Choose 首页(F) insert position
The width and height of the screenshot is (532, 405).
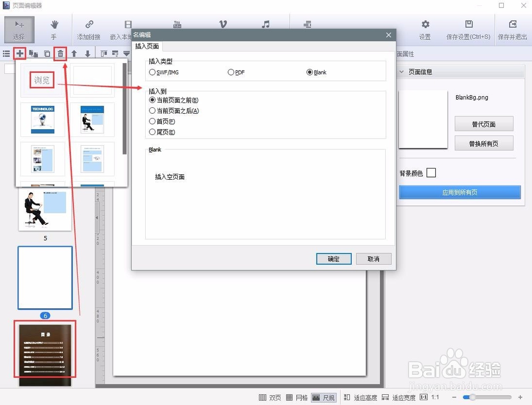pyautogui.click(x=162, y=121)
